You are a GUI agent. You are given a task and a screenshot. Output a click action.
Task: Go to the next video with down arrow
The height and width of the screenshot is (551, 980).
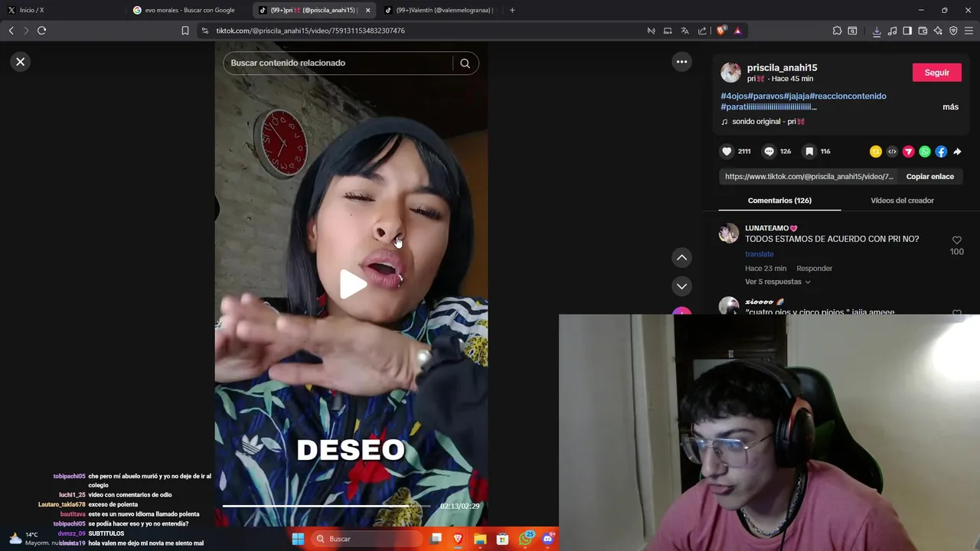681,286
